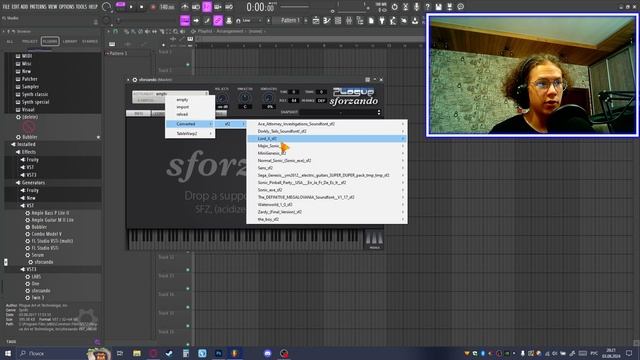Screen dimensions: 640x360
Task: Open the sforzando SNAPSHOT dropdown
Action: click(x=341, y=112)
